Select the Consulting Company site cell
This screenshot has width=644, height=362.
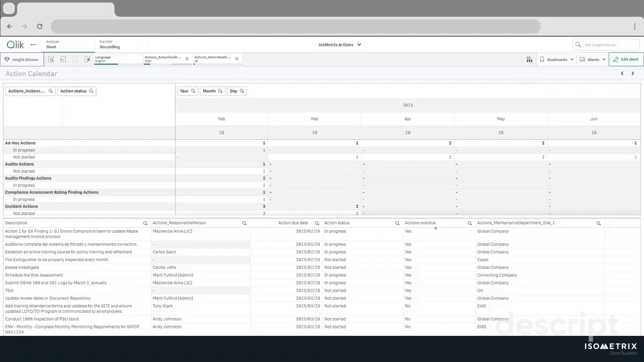(x=497, y=275)
